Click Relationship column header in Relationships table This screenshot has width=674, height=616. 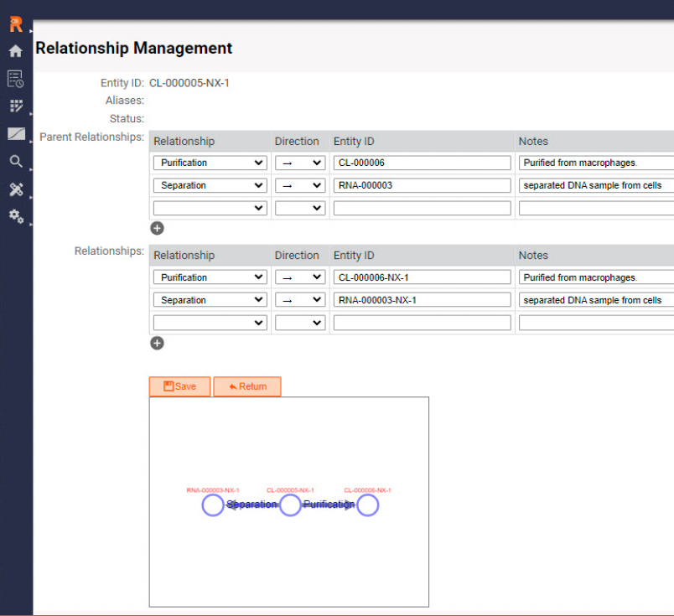[184, 256]
